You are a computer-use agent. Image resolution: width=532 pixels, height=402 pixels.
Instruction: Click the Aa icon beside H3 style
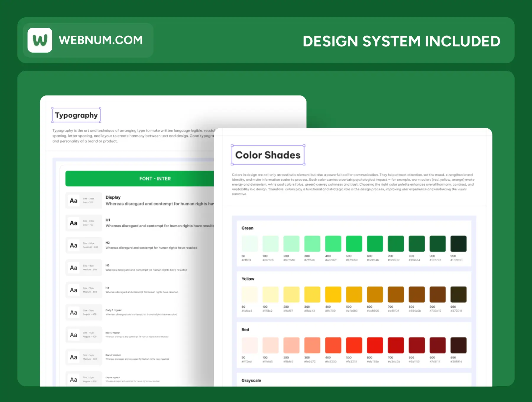click(74, 268)
